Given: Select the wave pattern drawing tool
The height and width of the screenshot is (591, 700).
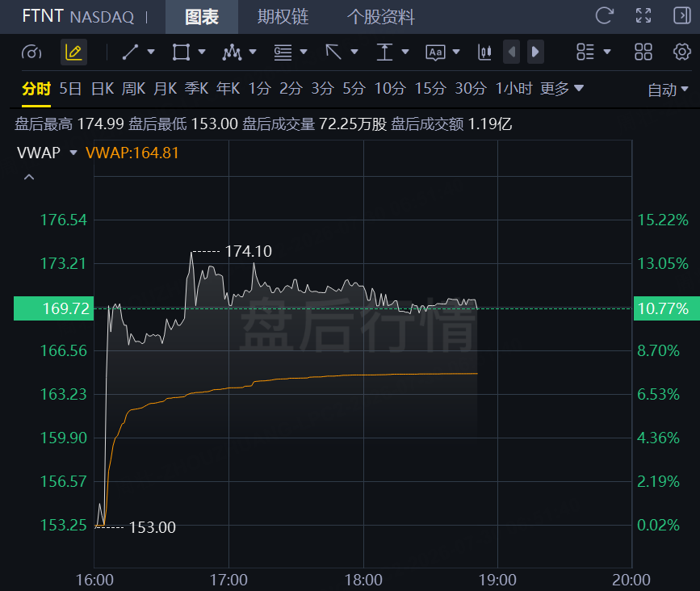Looking at the screenshot, I should click(x=233, y=52).
